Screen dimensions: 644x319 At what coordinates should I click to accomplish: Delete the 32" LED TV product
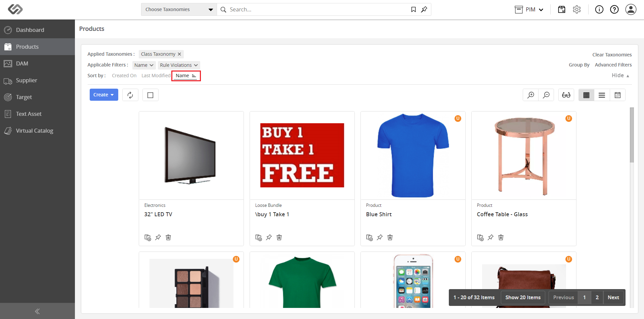coord(168,237)
